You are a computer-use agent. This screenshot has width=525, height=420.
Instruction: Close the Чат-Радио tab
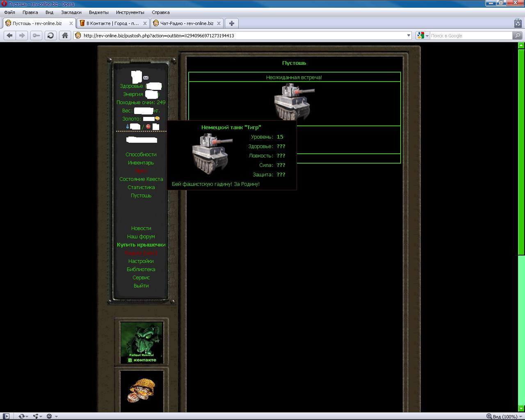click(219, 23)
